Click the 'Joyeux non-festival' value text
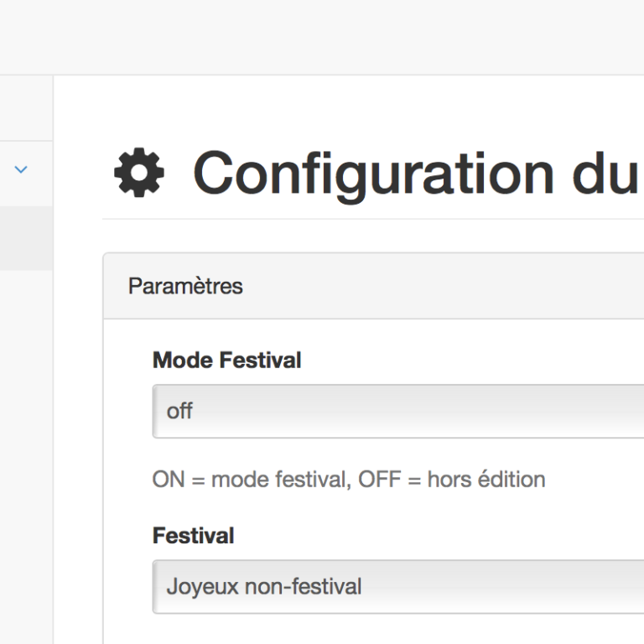The image size is (644, 644). pos(264,586)
